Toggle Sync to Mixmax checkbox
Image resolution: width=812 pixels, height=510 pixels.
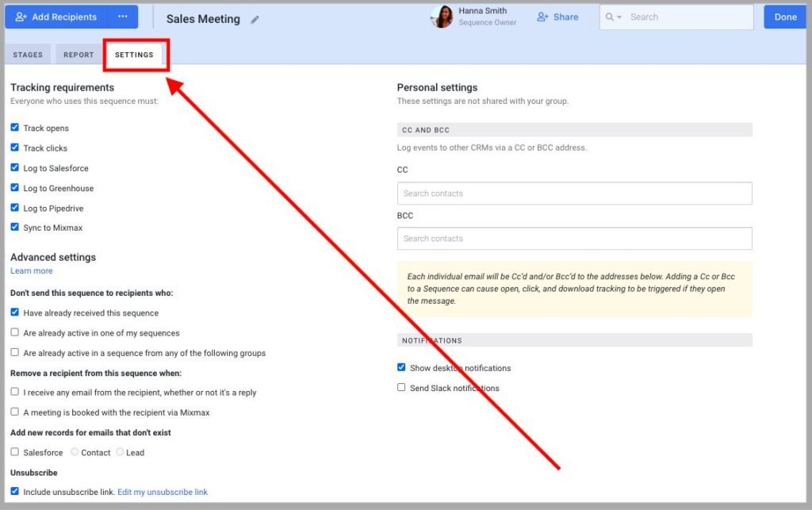coord(14,227)
